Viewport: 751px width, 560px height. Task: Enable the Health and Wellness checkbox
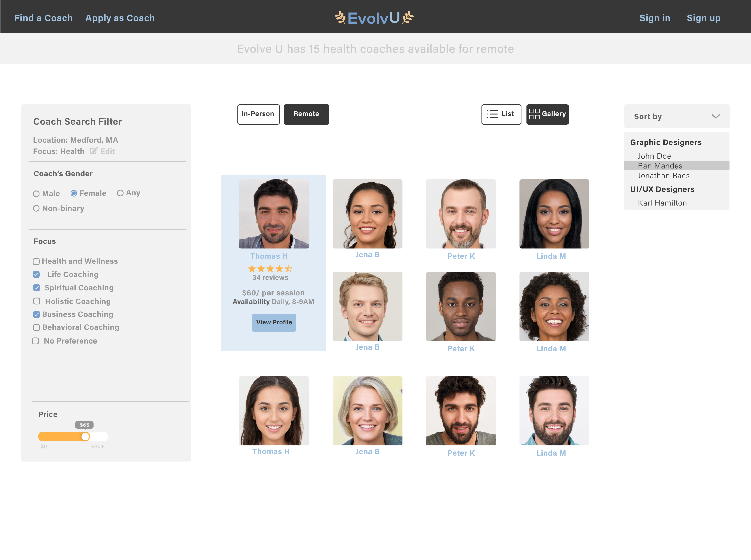click(x=36, y=261)
